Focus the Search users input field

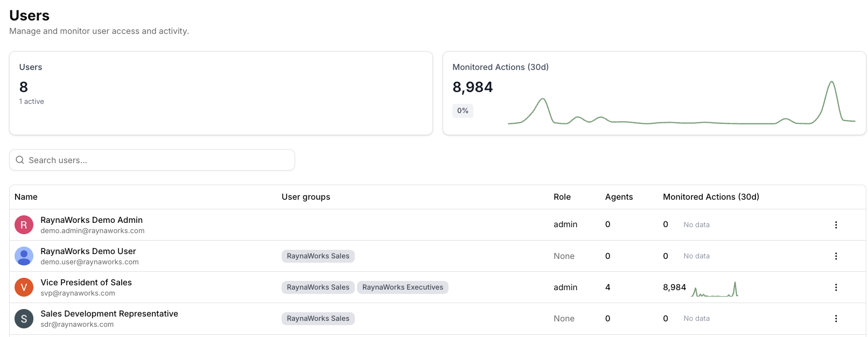152,160
